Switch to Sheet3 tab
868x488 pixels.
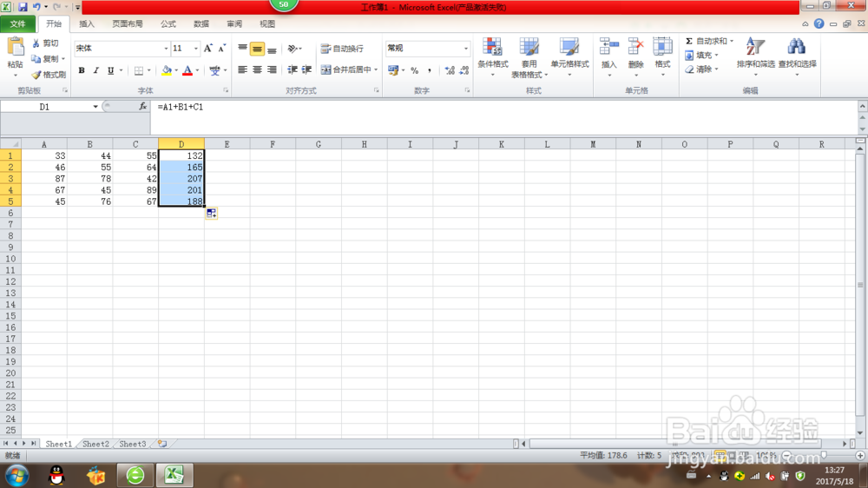(x=133, y=444)
